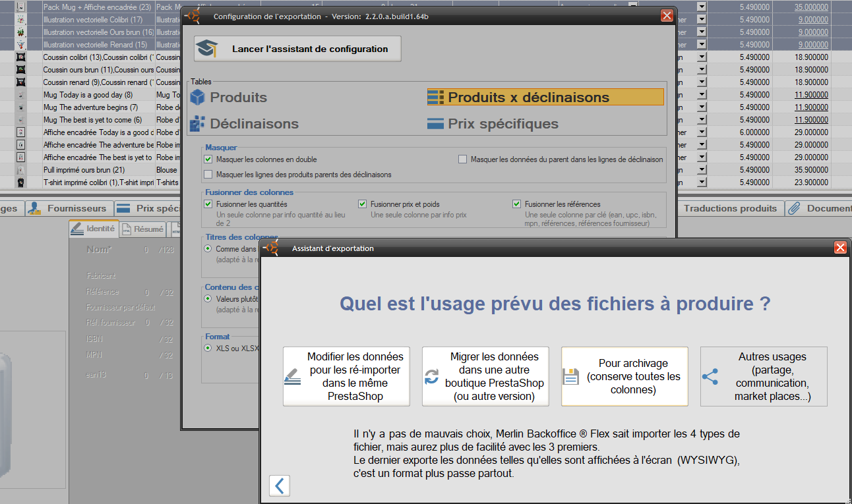852x504 pixels.
Task: Enable Masquer les données du parent checkbox
Action: [x=463, y=159]
